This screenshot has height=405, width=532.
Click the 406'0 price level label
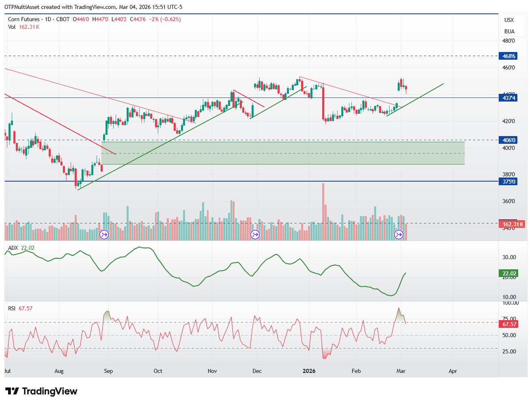(x=508, y=140)
